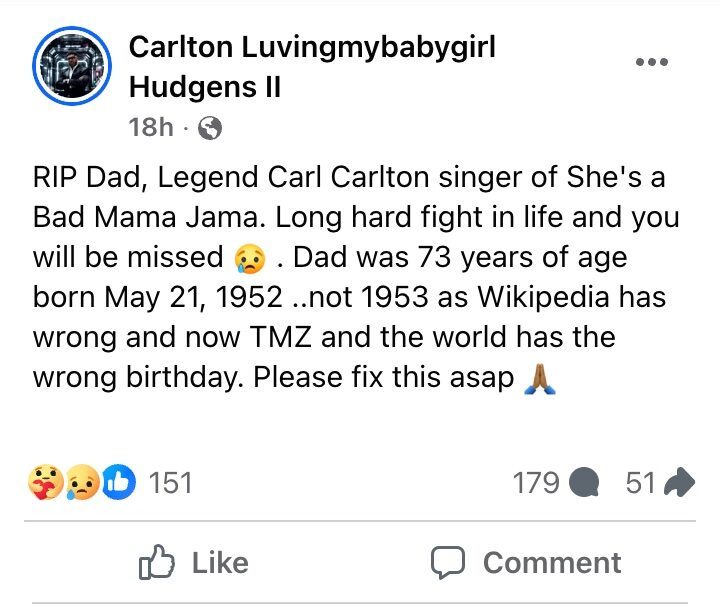View the 51 shares count
This screenshot has width=720, height=608.
point(640,483)
